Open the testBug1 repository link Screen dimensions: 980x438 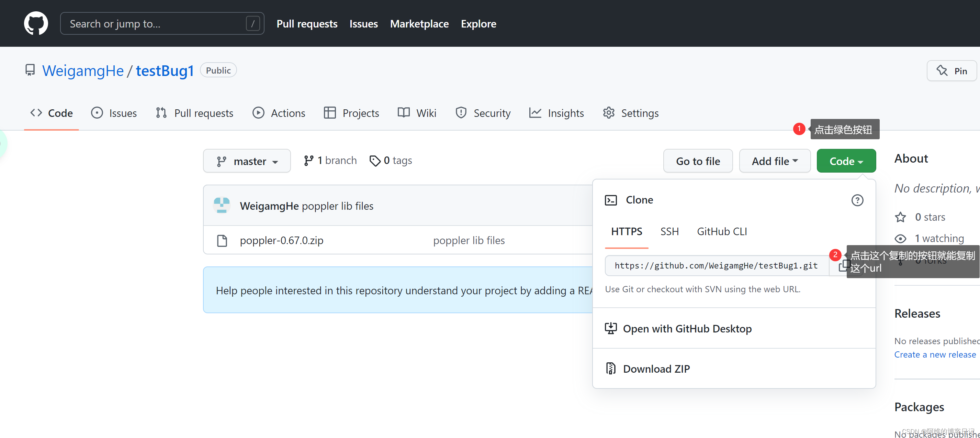pyautogui.click(x=165, y=71)
